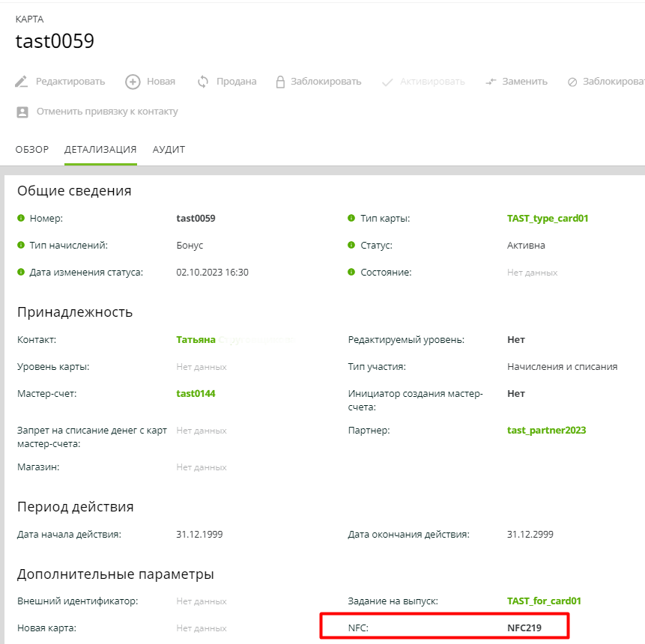The width and height of the screenshot is (645, 644).
Task: Click the swap-arrows icon for Заменить
Action: [491, 82]
